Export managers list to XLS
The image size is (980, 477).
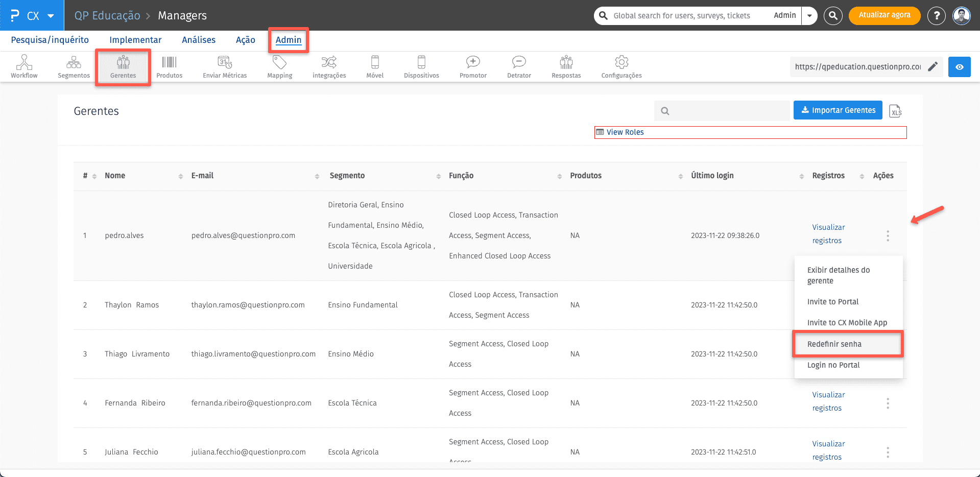point(895,111)
